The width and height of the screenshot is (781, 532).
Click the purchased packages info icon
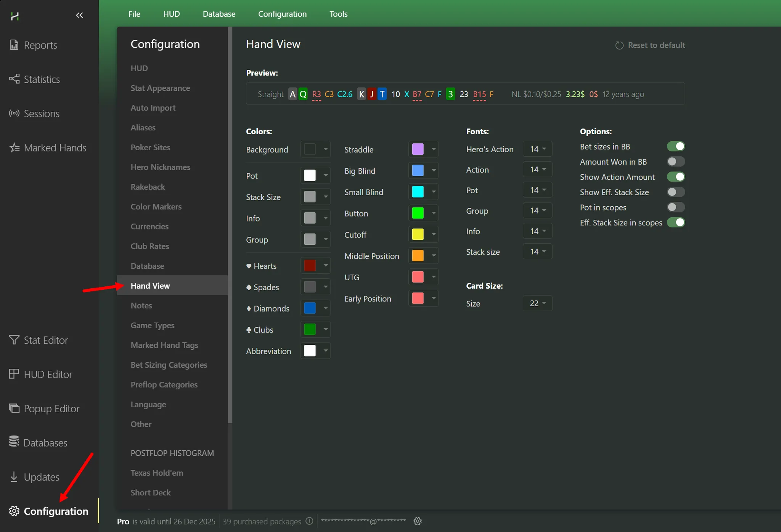tap(309, 521)
